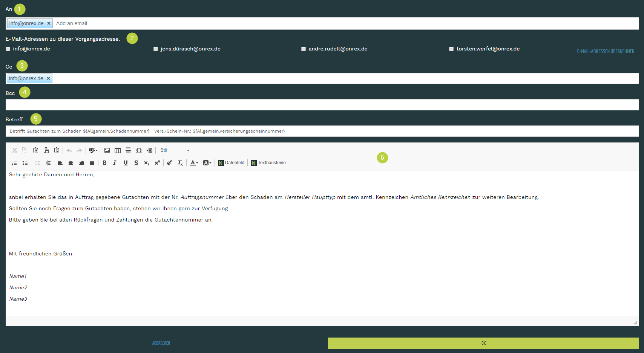Apply italic formatting
644x353 pixels.
point(115,163)
